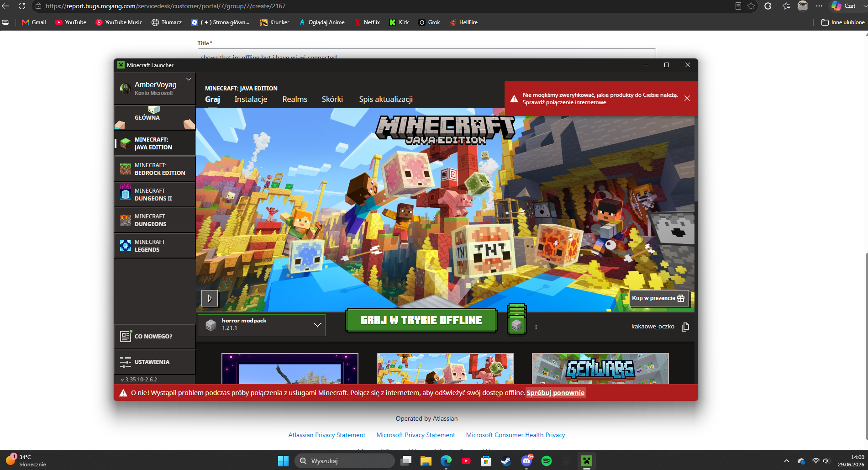Click the browser back arrow
Viewport: 868px width, 470px height.
point(6,6)
